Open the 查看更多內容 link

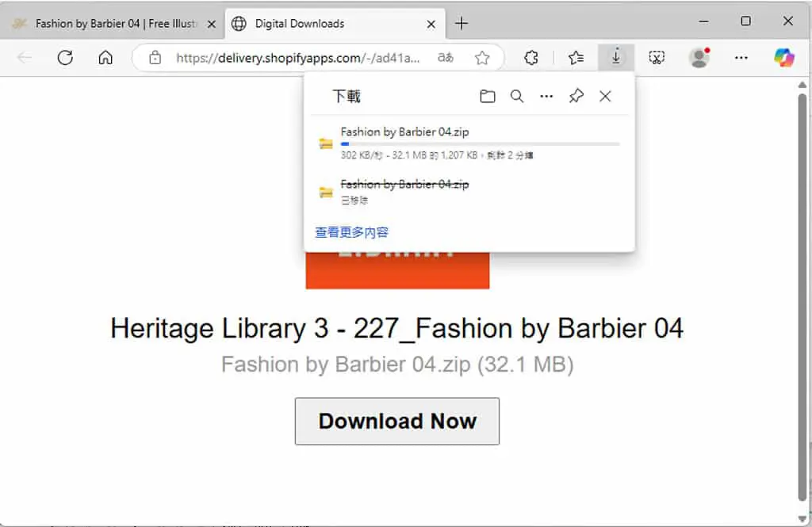pos(351,232)
